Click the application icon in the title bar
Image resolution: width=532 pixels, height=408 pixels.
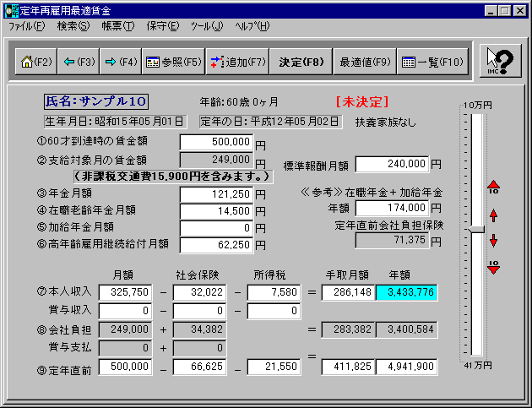point(12,11)
